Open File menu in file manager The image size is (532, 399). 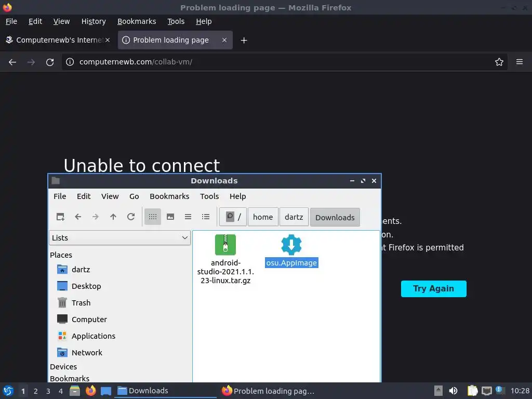tap(60, 196)
